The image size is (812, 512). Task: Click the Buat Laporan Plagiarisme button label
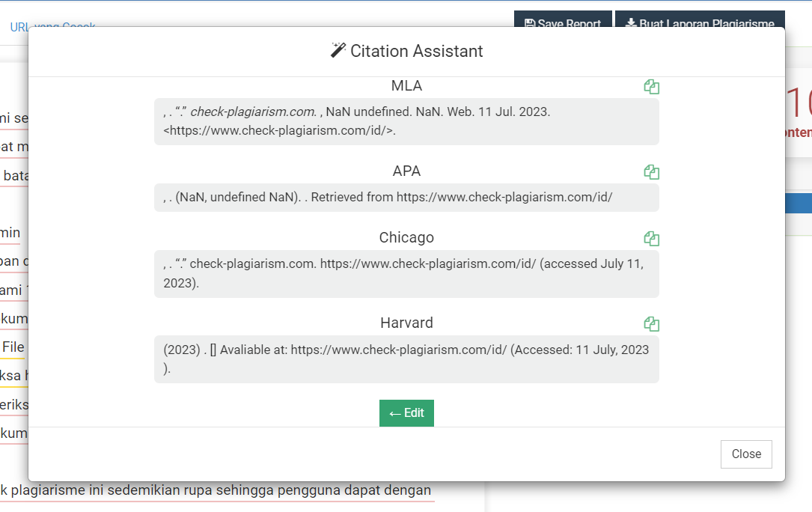click(x=706, y=24)
